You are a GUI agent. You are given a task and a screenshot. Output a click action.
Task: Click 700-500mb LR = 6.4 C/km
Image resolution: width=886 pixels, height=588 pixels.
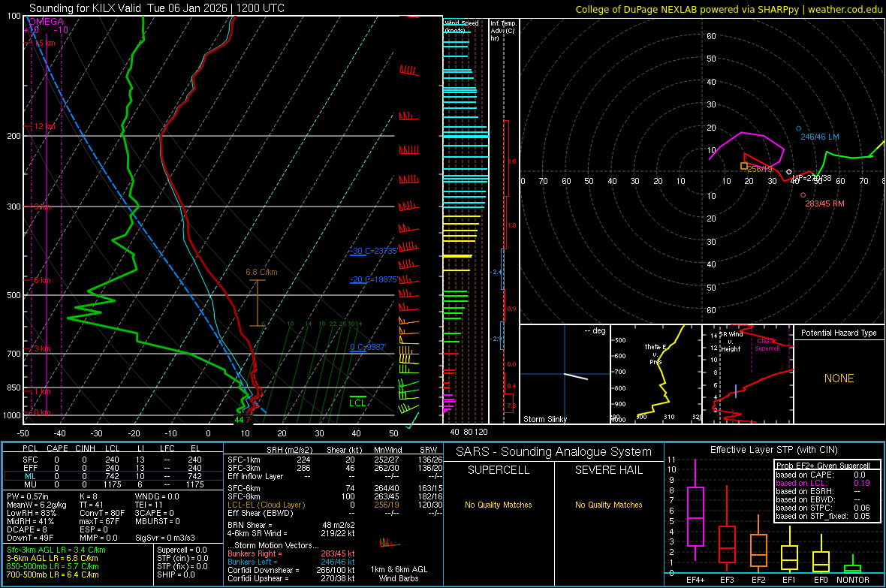(x=53, y=574)
